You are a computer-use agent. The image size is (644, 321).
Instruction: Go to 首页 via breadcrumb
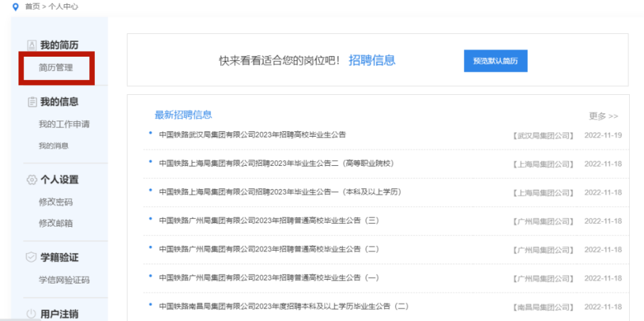click(x=32, y=6)
